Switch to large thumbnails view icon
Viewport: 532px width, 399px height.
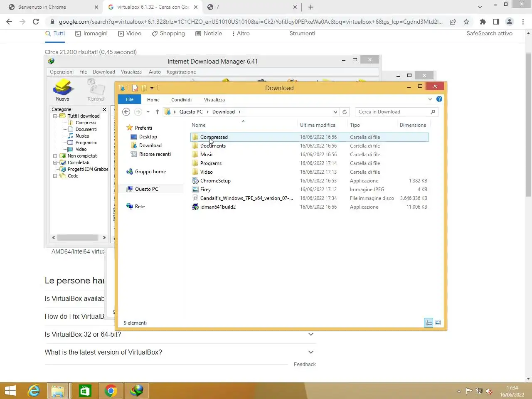click(x=438, y=323)
